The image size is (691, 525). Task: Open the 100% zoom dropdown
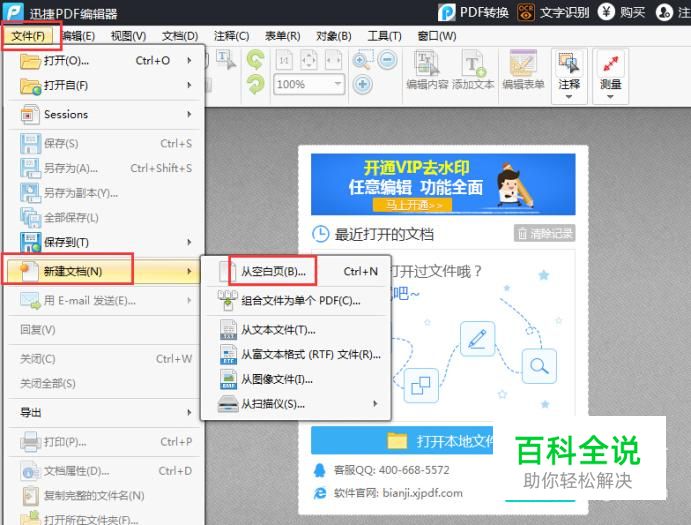click(338, 84)
